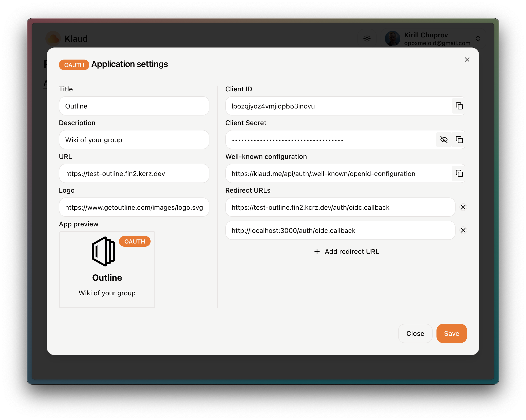Edit the Title field containing Outline

pyautogui.click(x=134, y=106)
